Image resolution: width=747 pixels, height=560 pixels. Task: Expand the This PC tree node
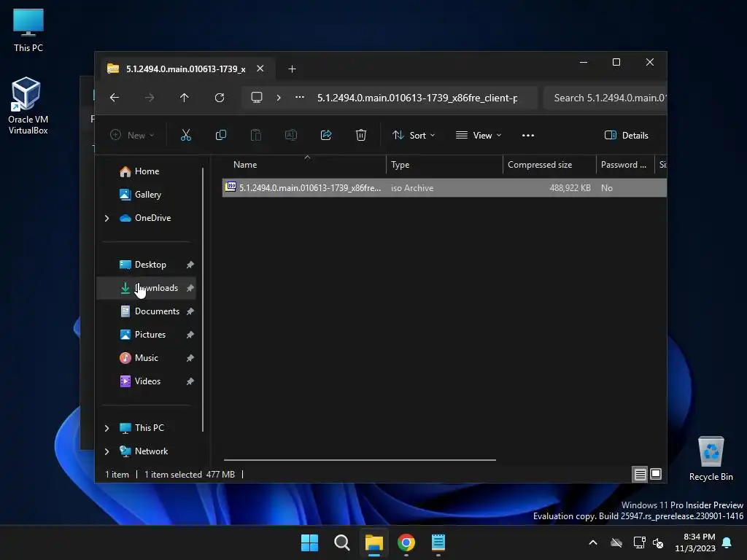point(107,428)
